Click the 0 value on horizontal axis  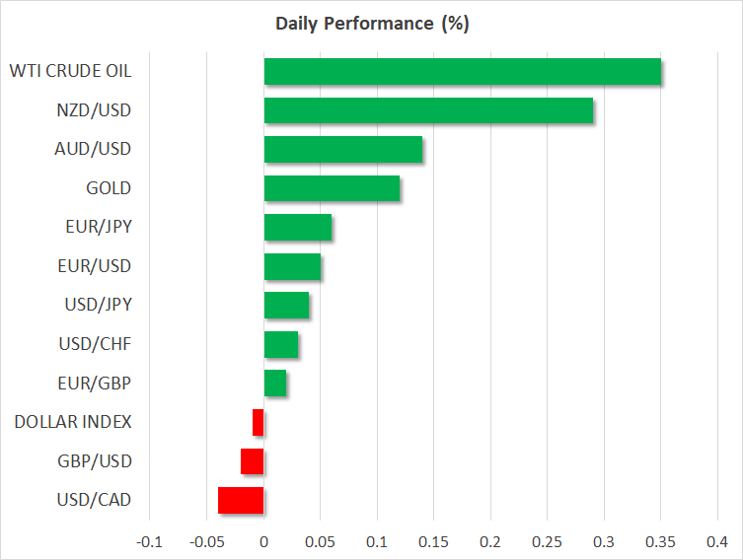[263, 542]
